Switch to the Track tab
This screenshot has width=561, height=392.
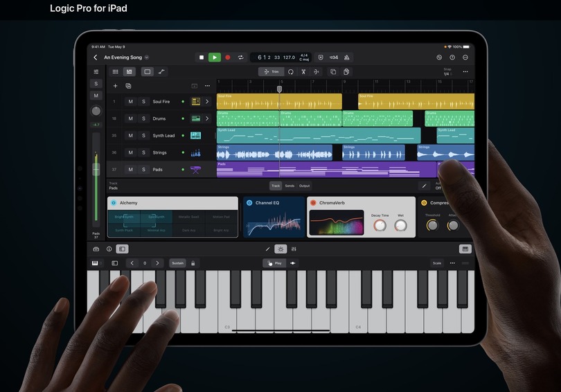pos(276,186)
